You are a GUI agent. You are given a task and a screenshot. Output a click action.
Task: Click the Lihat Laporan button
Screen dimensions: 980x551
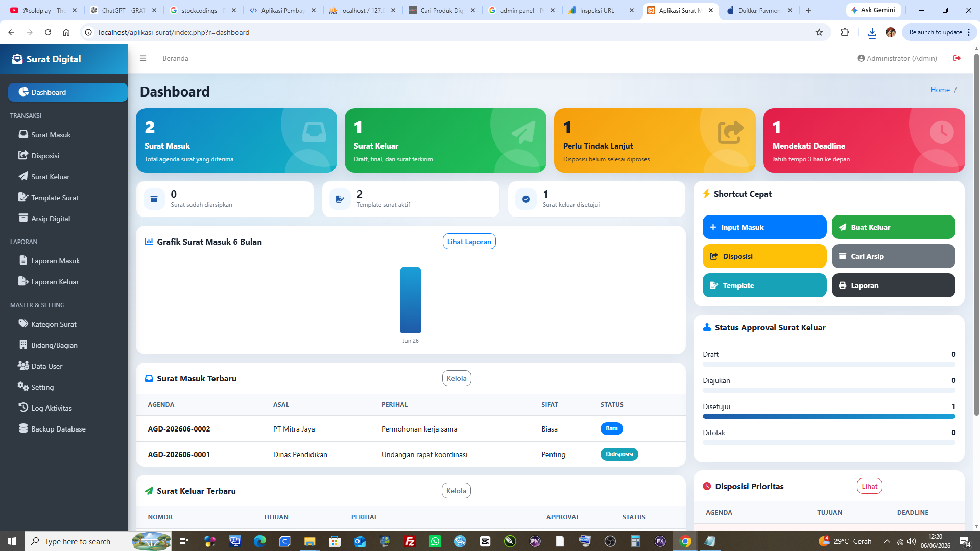[x=469, y=242]
